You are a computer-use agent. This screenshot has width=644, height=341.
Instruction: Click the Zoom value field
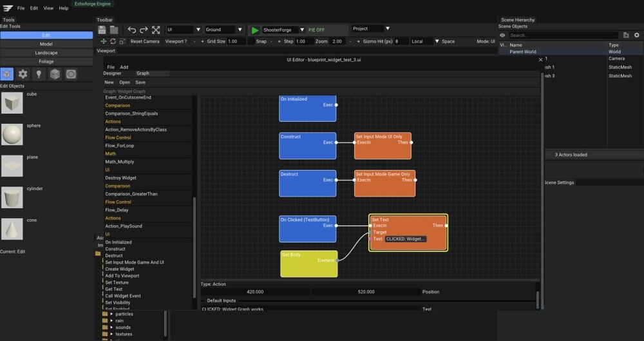(338, 41)
